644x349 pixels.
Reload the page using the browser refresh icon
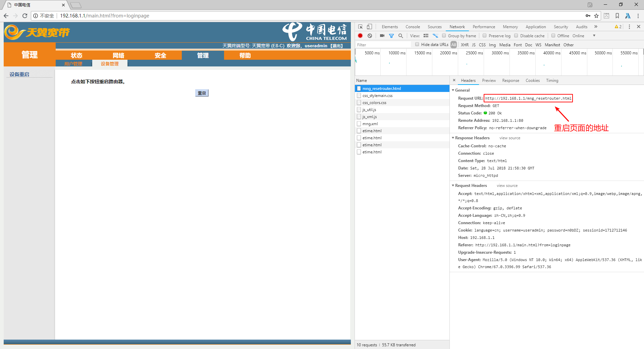[25, 16]
